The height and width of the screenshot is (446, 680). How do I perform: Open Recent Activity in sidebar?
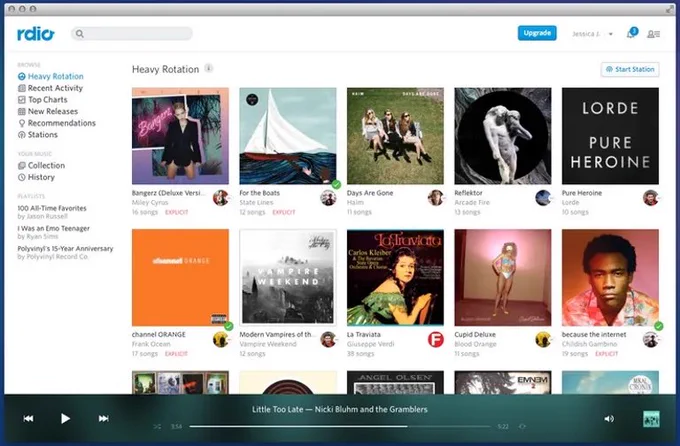[50, 88]
